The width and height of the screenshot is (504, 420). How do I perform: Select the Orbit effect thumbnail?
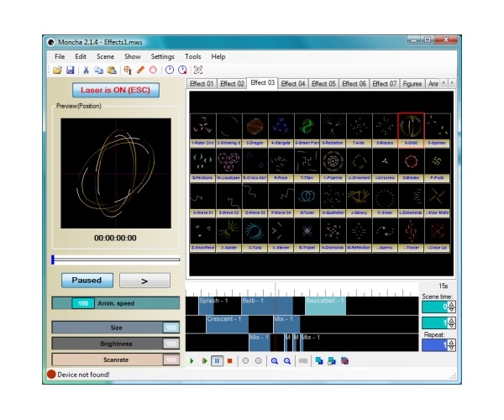pos(411,130)
